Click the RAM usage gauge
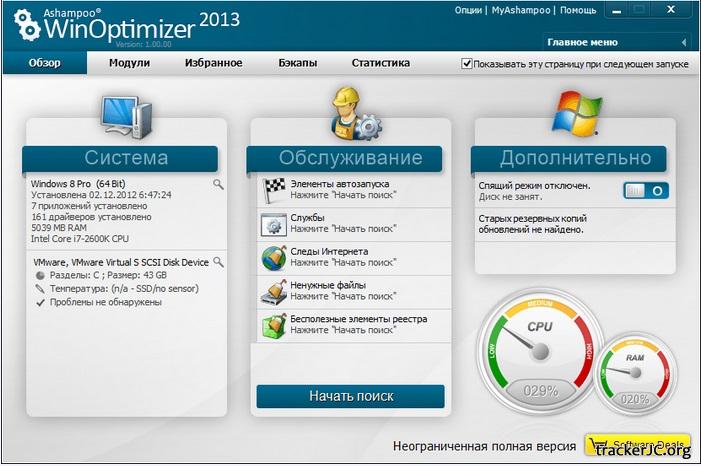Viewport: 701px width, 466px height. (x=635, y=373)
